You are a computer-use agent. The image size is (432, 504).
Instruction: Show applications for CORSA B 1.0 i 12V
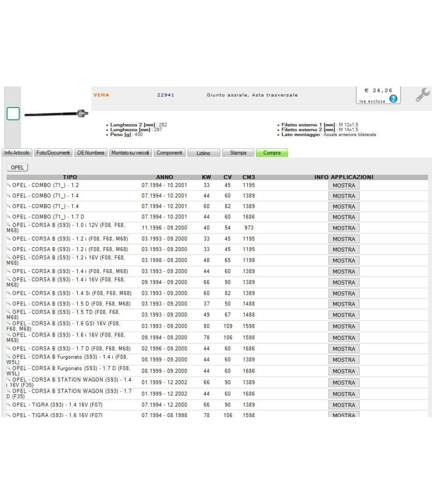[x=344, y=228]
